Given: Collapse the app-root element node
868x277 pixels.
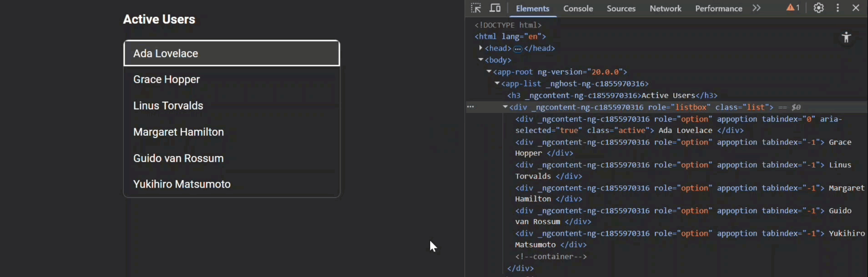Looking at the screenshot, I should pyautogui.click(x=489, y=72).
